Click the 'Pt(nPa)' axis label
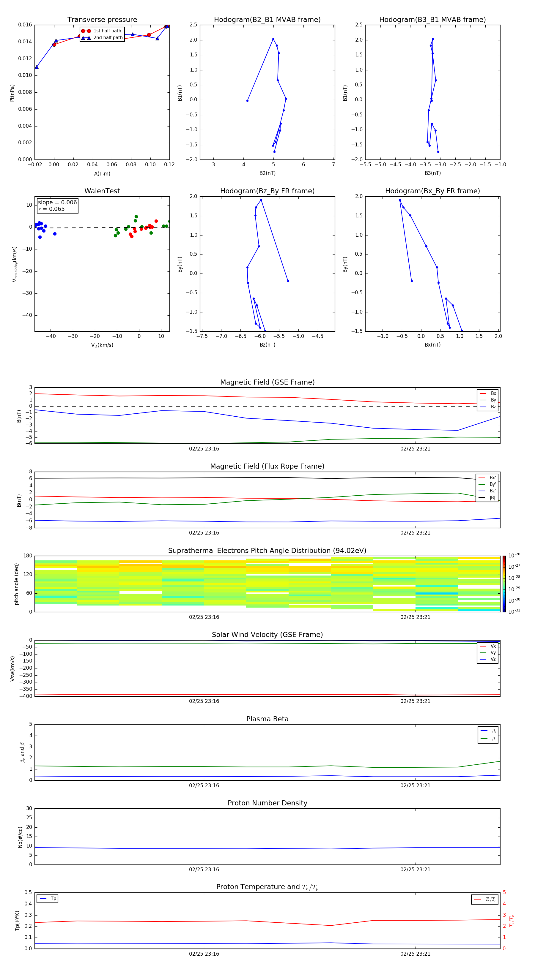The width and height of the screenshot is (535, 980). (12, 92)
